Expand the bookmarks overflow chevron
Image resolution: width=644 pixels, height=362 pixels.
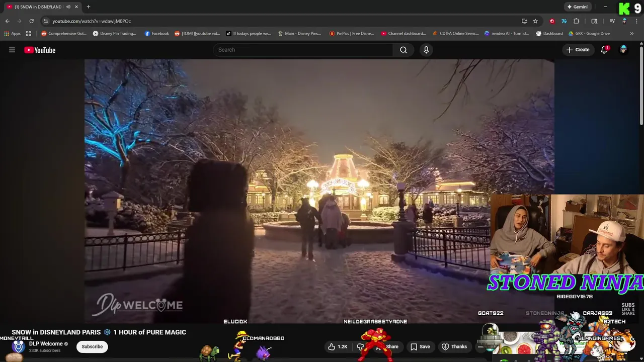click(632, 34)
